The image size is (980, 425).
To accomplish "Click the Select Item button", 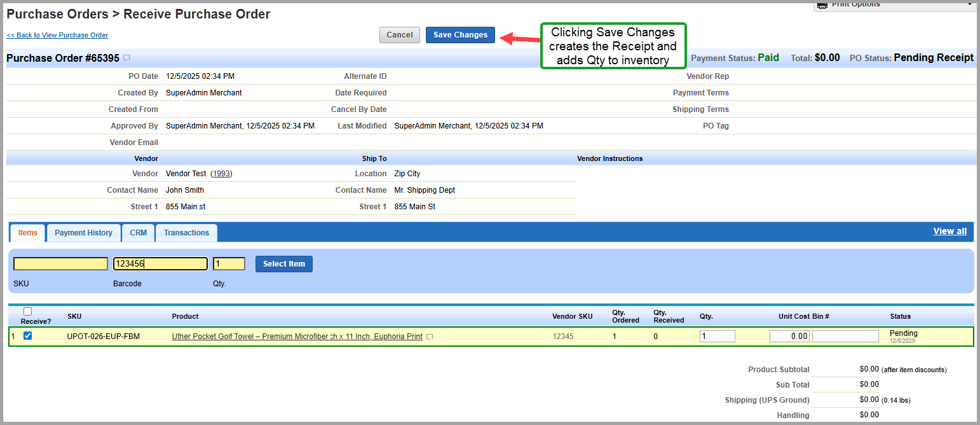I will 284,264.
